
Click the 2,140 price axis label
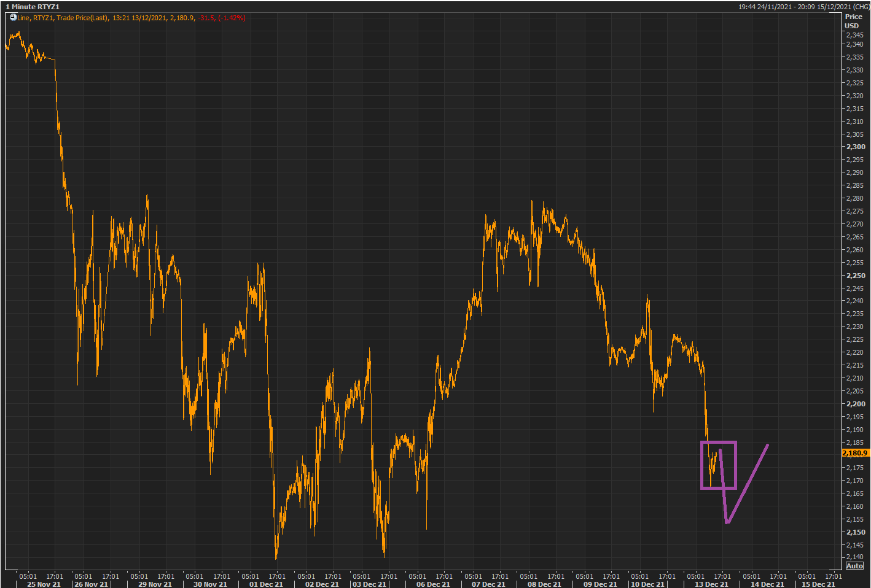click(854, 557)
